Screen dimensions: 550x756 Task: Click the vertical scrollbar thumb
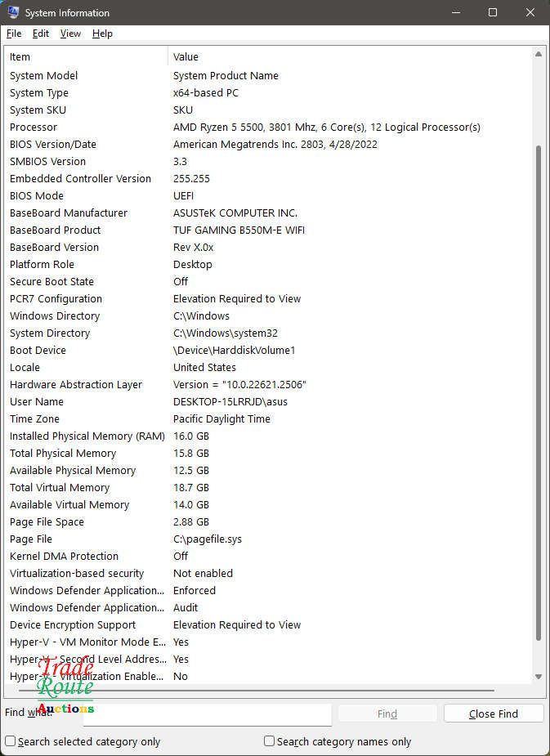[x=539, y=393]
